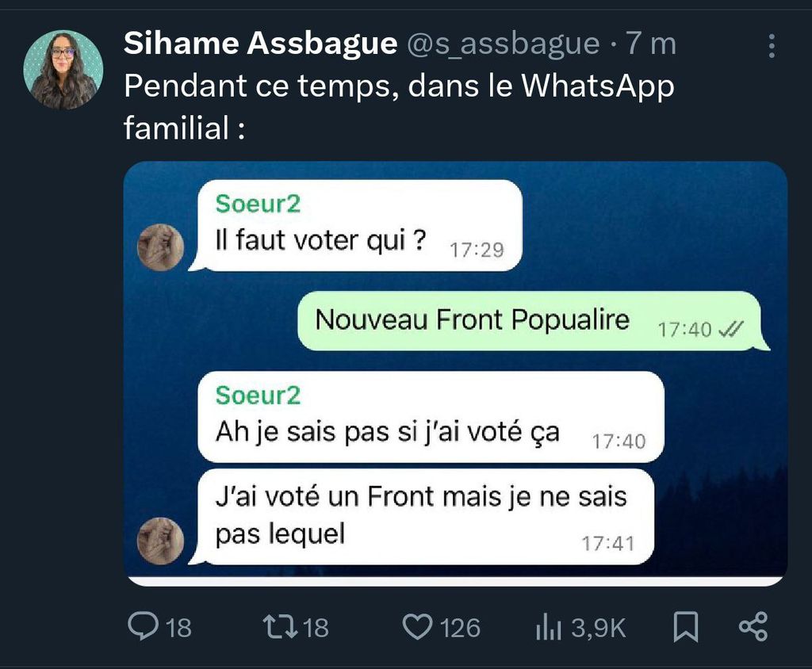This screenshot has width=812, height=669.
Task: Open Sihame Assbague's profile picture
Action: coord(63,70)
